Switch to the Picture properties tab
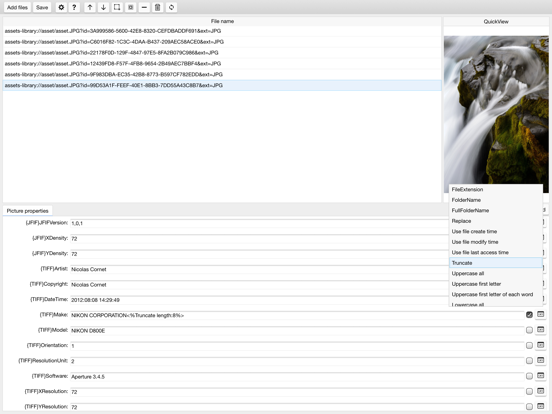 (x=27, y=211)
